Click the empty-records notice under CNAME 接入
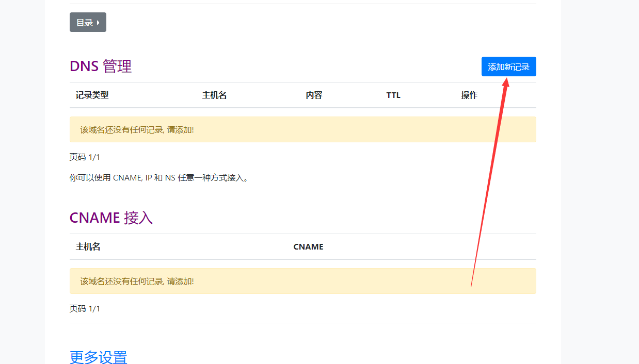Viewport: 639px width, 364px height. [303, 281]
